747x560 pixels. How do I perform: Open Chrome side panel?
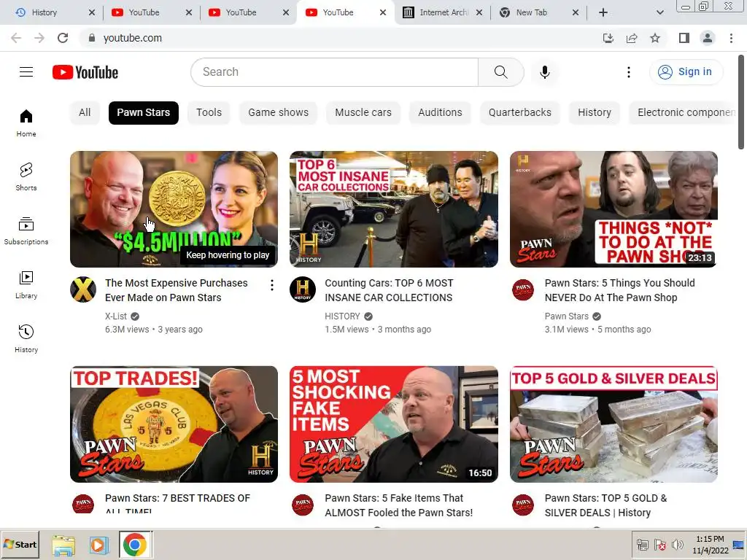pyautogui.click(x=684, y=38)
